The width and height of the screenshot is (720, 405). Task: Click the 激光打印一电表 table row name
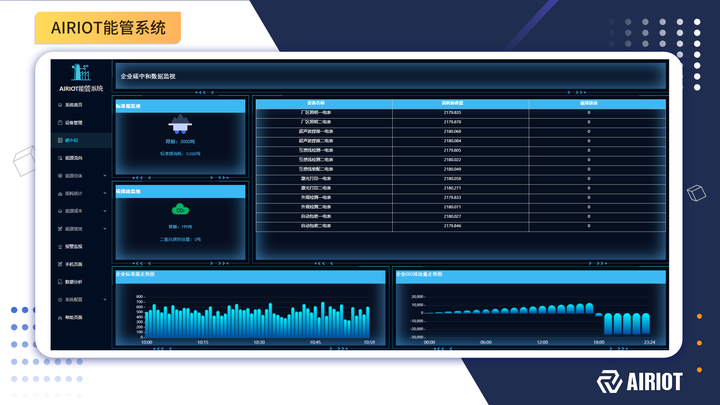point(316,179)
